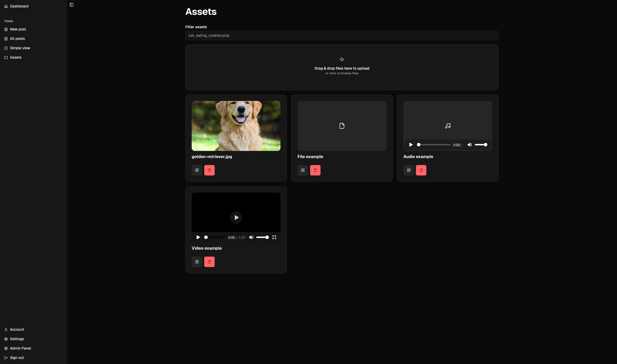This screenshot has height=364, width=617.
Task: Sign out of the account
Action: click(17, 358)
